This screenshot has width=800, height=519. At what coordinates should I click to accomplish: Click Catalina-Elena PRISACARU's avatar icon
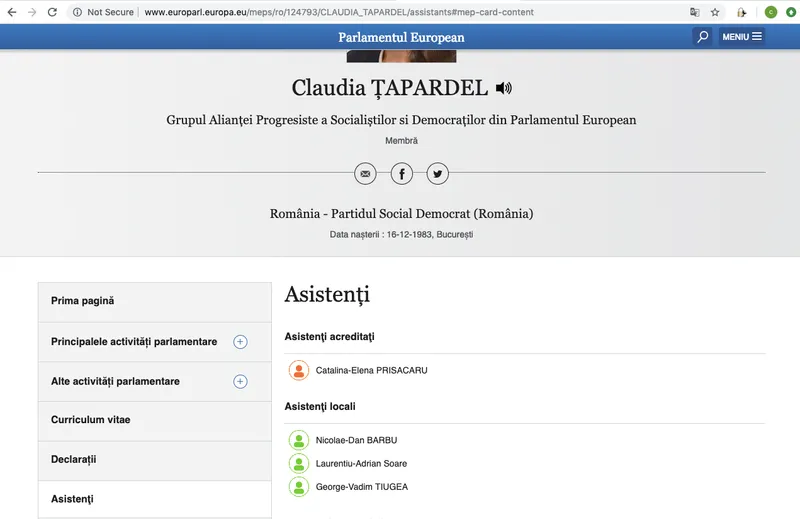click(x=298, y=371)
